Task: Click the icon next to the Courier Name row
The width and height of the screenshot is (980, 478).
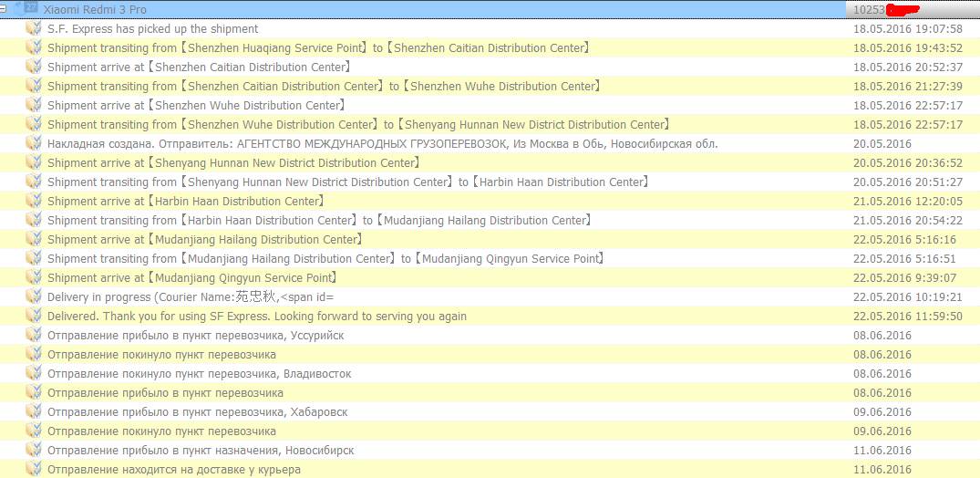Action: tap(34, 296)
